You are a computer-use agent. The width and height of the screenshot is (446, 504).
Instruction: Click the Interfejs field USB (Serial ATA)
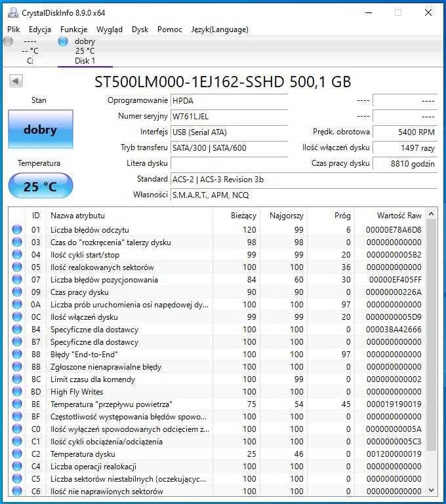coord(229,132)
